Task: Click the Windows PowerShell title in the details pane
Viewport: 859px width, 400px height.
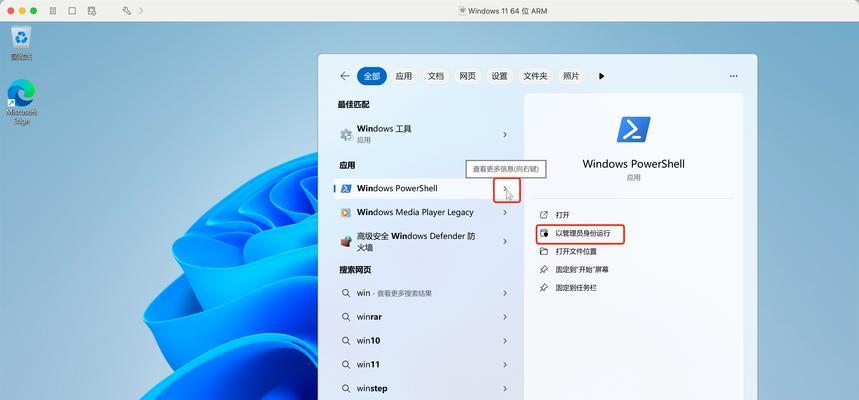Action: (x=633, y=164)
